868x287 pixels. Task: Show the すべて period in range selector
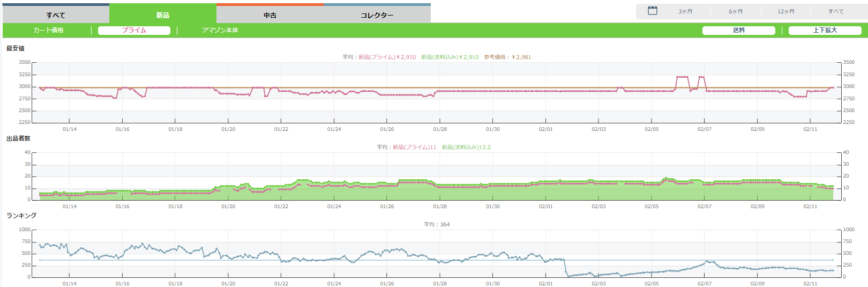click(835, 11)
